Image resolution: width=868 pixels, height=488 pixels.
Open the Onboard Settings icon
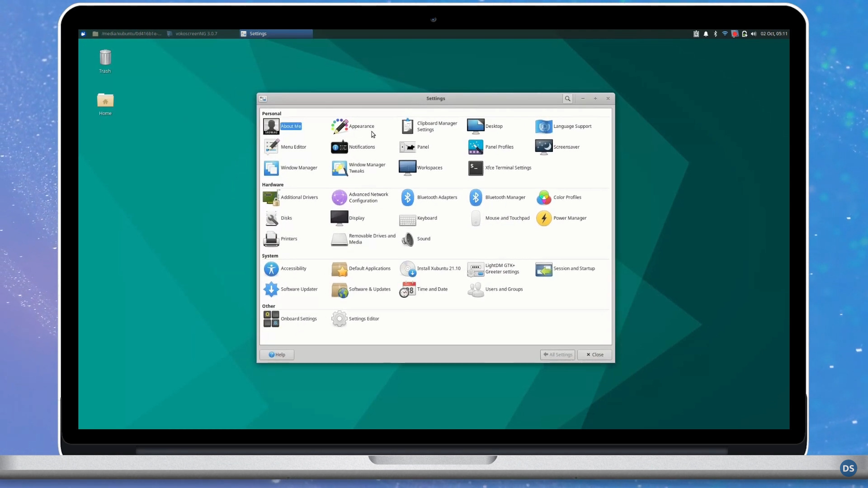(x=271, y=319)
